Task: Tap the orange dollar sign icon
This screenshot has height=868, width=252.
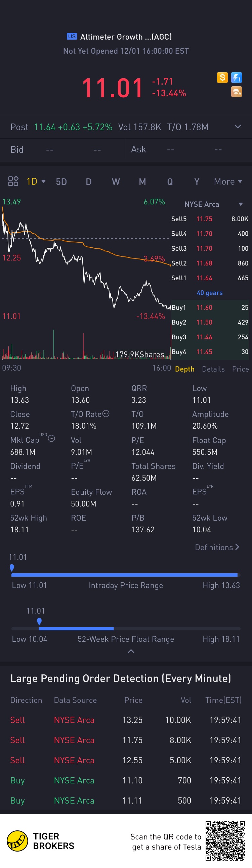Action: point(222,78)
